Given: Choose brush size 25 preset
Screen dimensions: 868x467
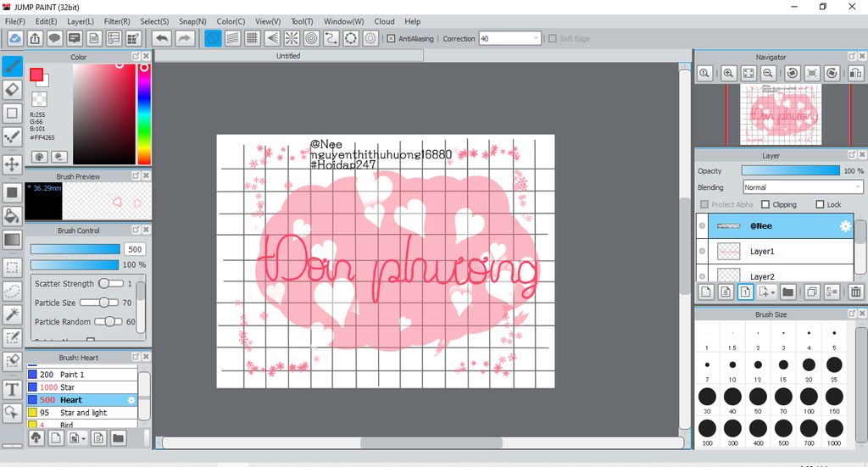Looking at the screenshot, I should coord(834,368).
